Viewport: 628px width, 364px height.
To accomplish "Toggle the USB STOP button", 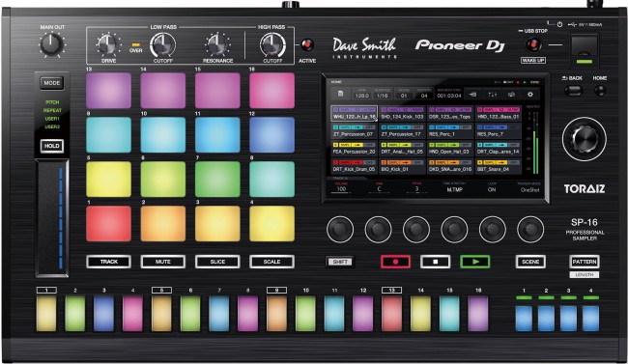I will pos(533,44).
